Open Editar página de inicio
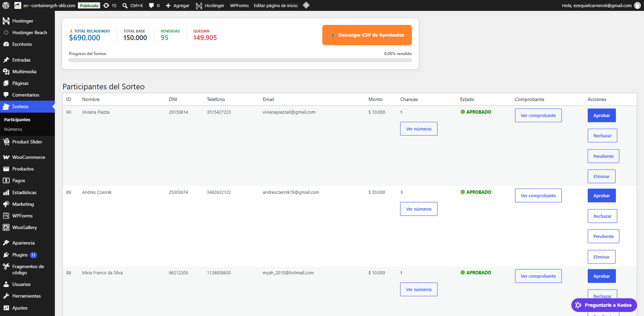644x316 pixels. (x=276, y=6)
